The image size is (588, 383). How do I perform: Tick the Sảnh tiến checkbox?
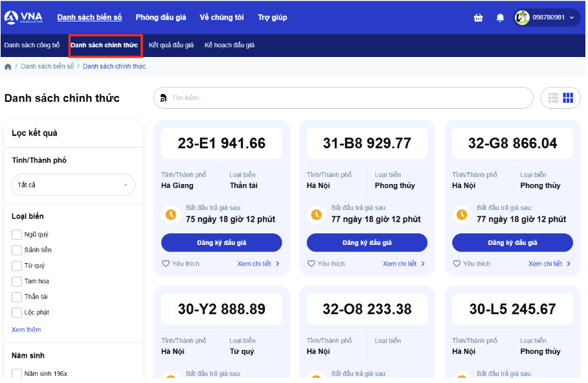pos(16,250)
